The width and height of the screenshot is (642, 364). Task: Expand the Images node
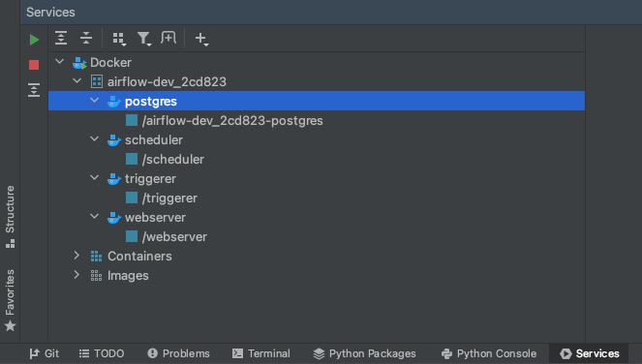pos(76,275)
